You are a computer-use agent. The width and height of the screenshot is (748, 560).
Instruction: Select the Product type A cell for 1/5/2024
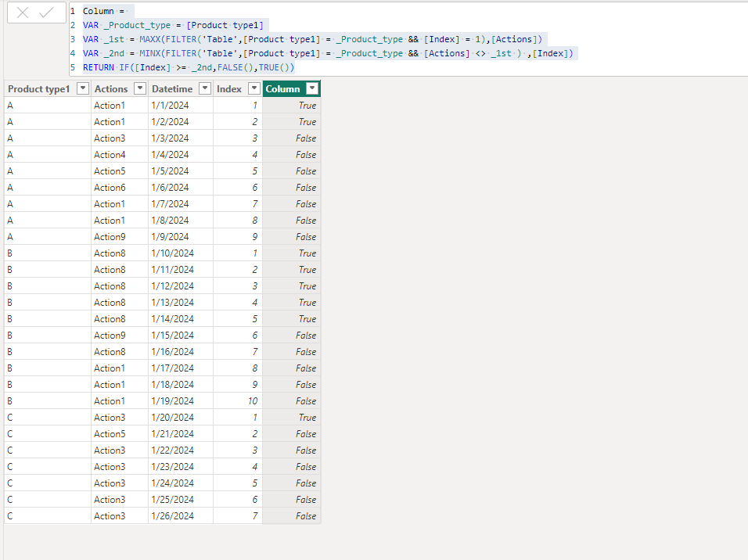tap(48, 171)
